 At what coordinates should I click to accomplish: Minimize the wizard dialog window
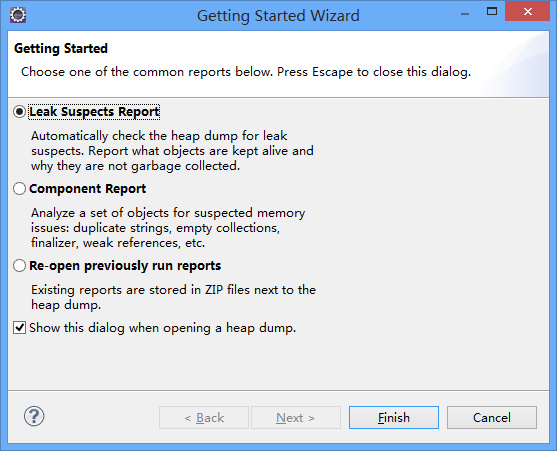coord(465,12)
